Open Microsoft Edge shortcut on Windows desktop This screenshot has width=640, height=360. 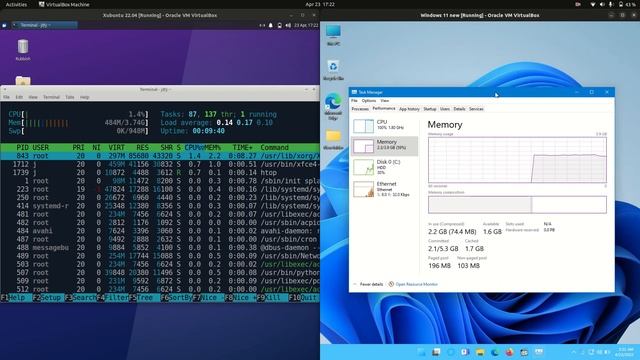[x=333, y=101]
